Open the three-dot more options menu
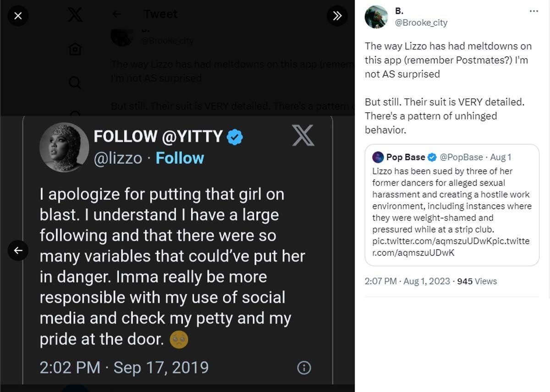Viewport: 550px width, 392px height. pyautogui.click(x=534, y=11)
